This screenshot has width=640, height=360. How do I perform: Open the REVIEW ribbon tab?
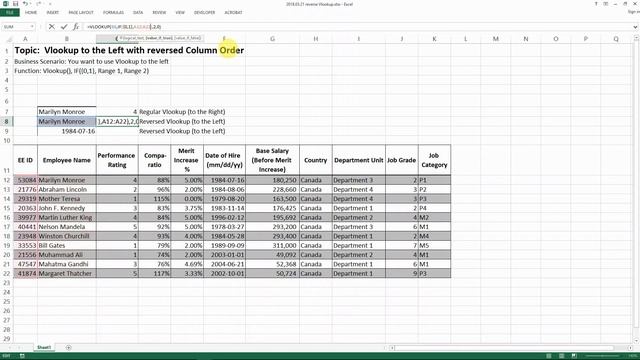click(159, 13)
